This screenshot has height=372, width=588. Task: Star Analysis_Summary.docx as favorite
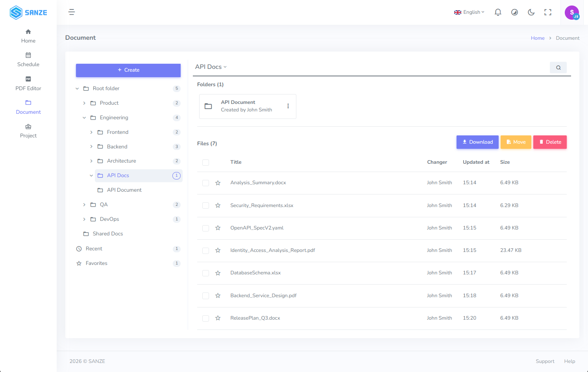point(218,183)
